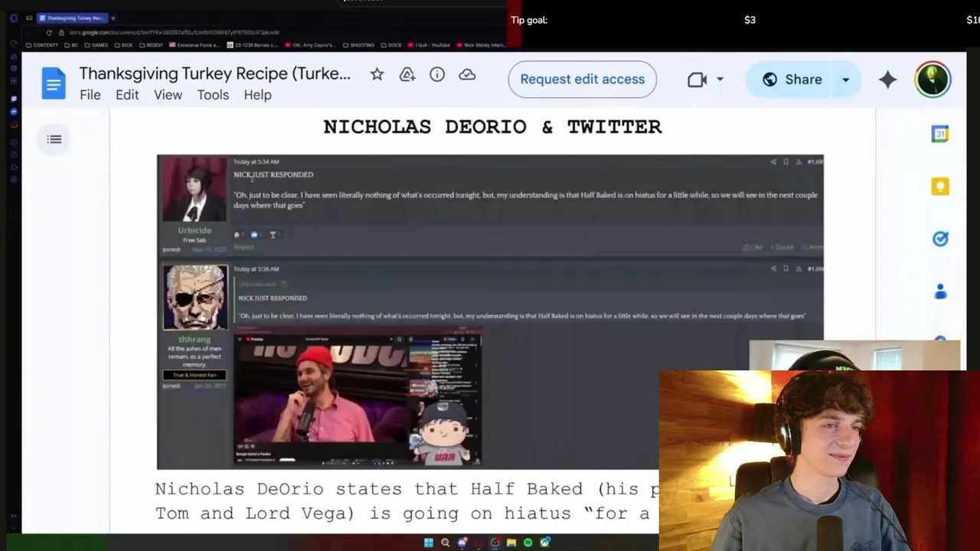
Task: Reload the page with refresh icon
Action: coord(49,33)
